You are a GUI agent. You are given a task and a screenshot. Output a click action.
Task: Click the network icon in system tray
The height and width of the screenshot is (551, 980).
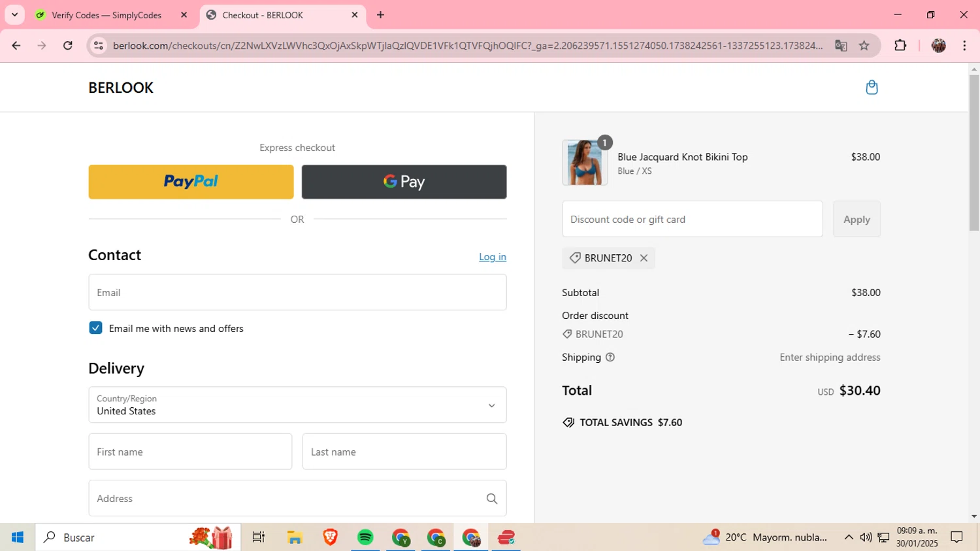click(x=883, y=537)
